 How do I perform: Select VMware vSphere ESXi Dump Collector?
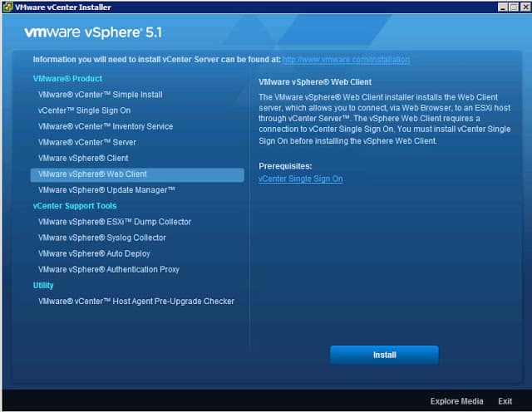pos(115,222)
